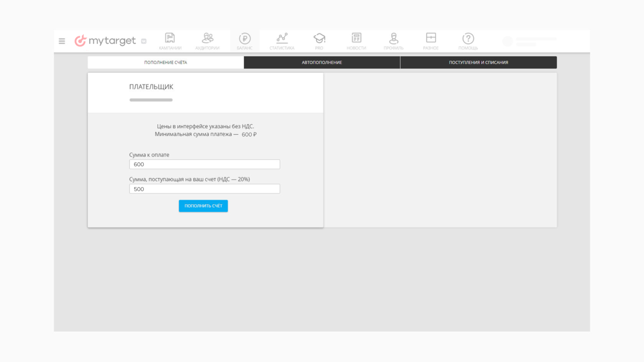Switch to the Автопополнение tab

click(322, 62)
